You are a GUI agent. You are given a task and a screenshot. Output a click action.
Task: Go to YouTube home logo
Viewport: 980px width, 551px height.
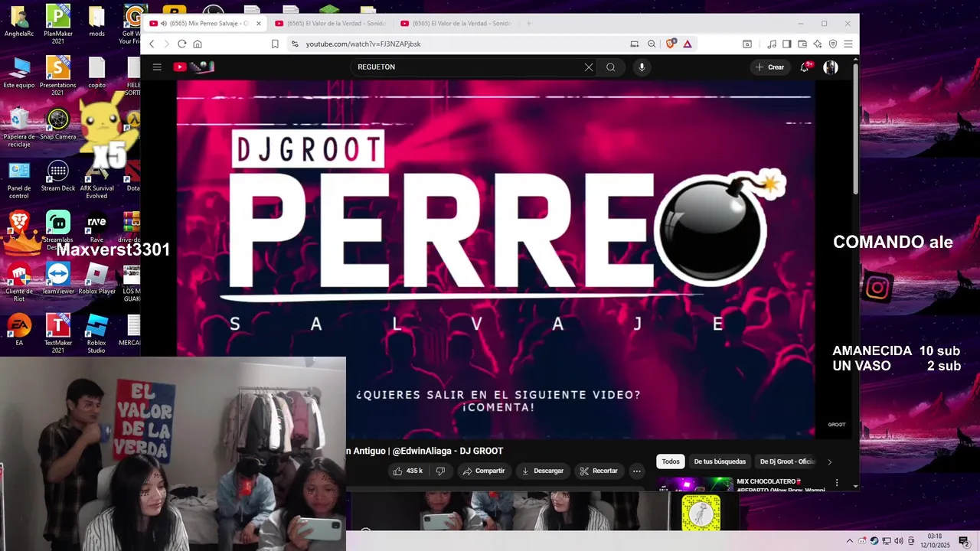[194, 67]
